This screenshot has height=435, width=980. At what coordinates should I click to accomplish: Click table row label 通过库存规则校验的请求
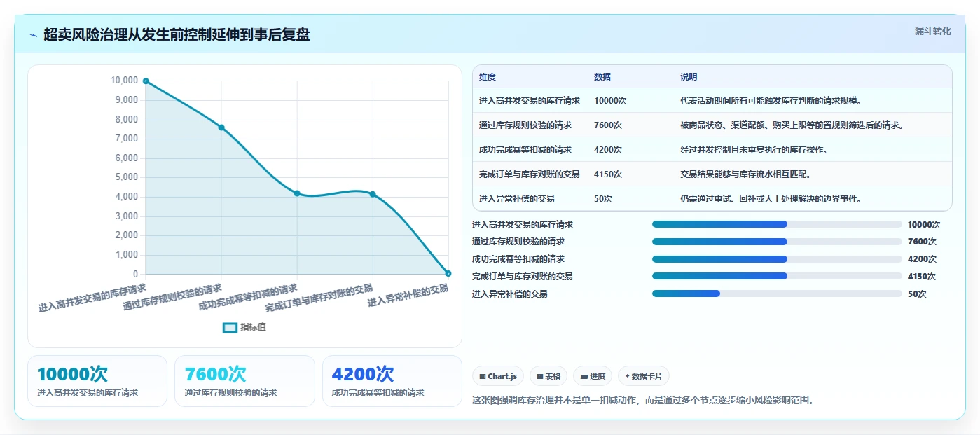pyautogui.click(x=525, y=125)
